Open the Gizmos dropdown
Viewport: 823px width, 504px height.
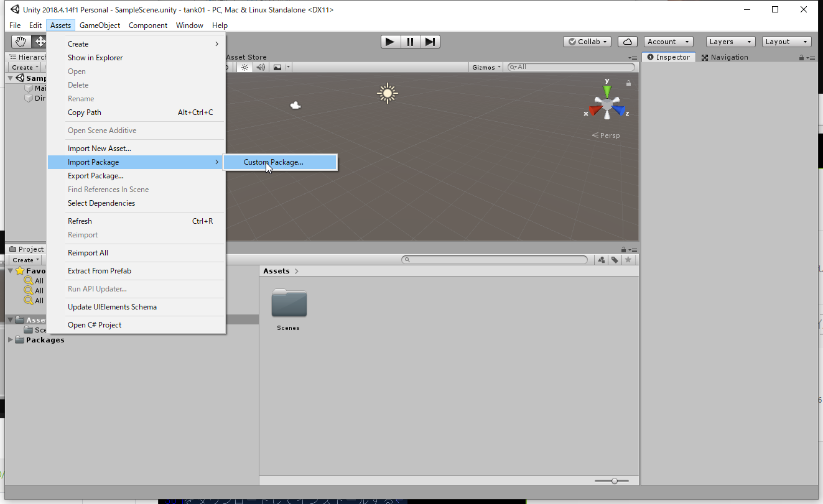click(x=486, y=67)
